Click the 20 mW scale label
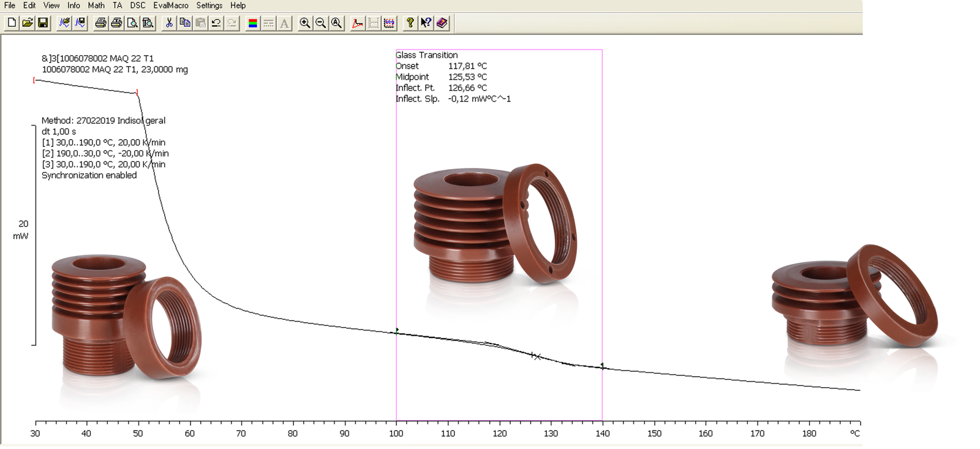This screenshot has height=449, width=980. pos(22,230)
